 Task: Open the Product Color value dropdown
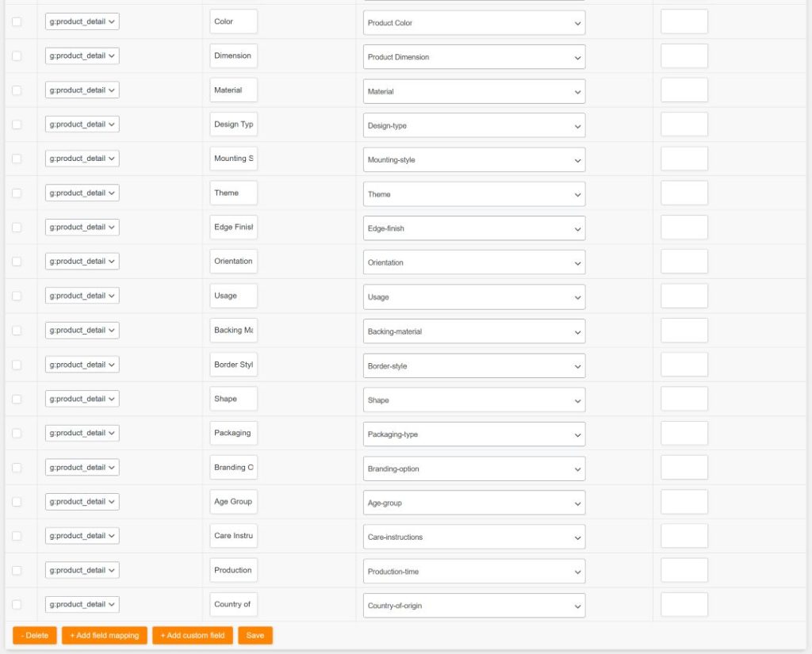(474, 23)
